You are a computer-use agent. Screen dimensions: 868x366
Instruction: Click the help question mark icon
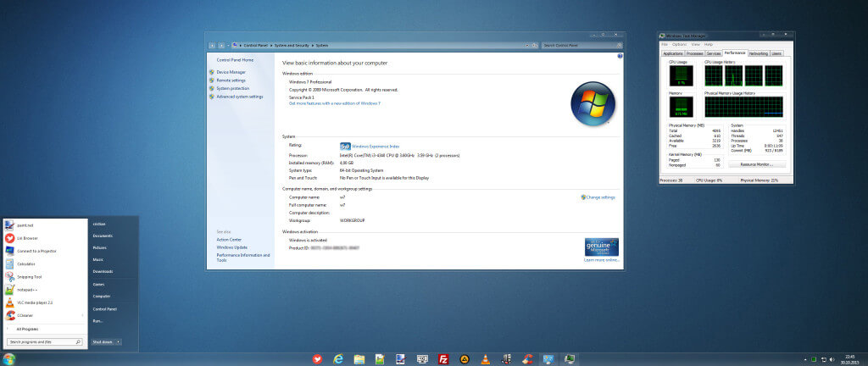pyautogui.click(x=620, y=56)
